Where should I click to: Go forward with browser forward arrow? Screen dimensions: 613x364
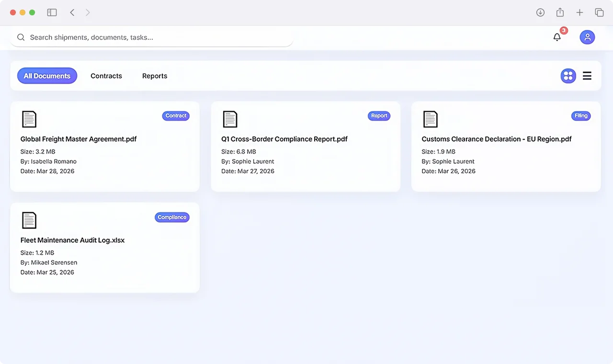click(88, 12)
